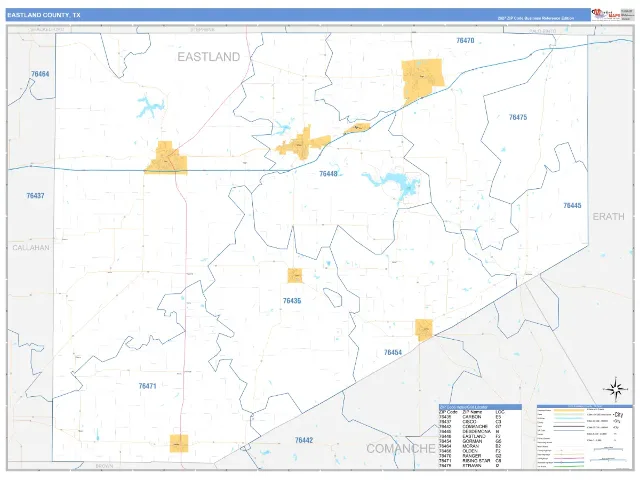Viewport: 640px width, 480px height.
Task: Click the CARBON row in the ZIP code index
Action: (470, 417)
